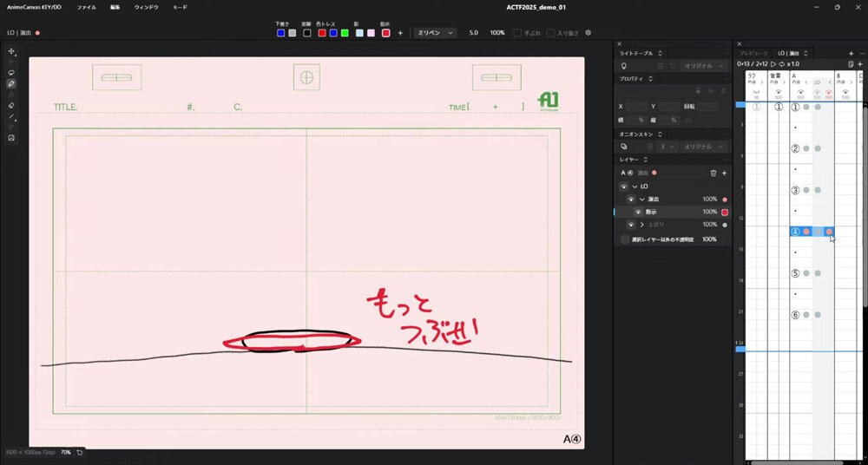
Task: Open the ミリペン brush dropdown
Action: [x=436, y=33]
